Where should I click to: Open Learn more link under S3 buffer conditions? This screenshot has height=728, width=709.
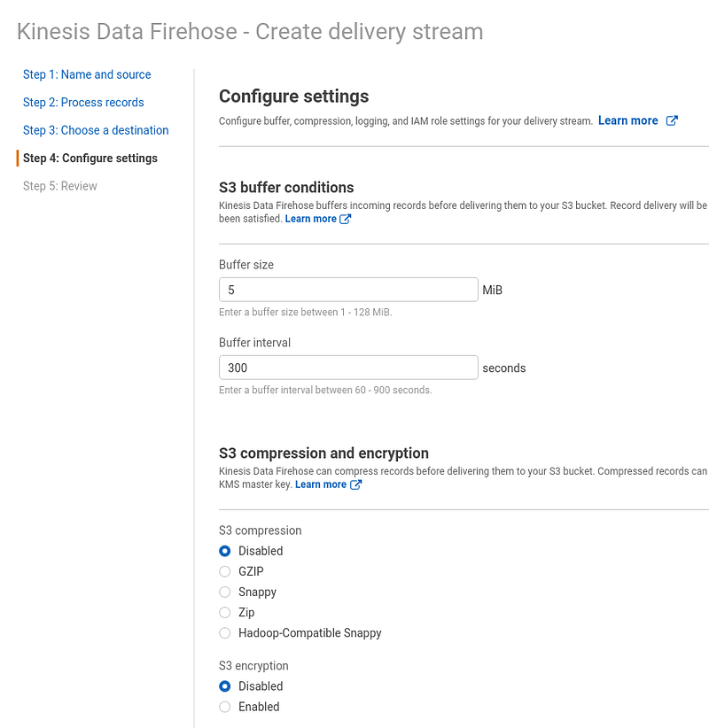[310, 219]
